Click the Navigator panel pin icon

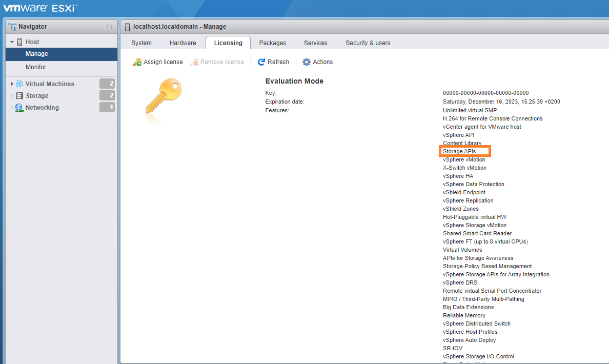(x=108, y=26)
